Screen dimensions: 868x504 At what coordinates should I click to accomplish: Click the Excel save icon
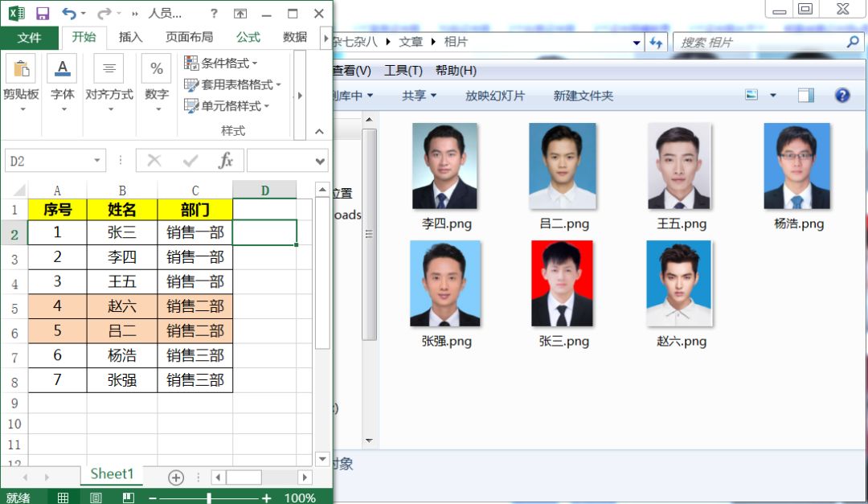coord(42,14)
